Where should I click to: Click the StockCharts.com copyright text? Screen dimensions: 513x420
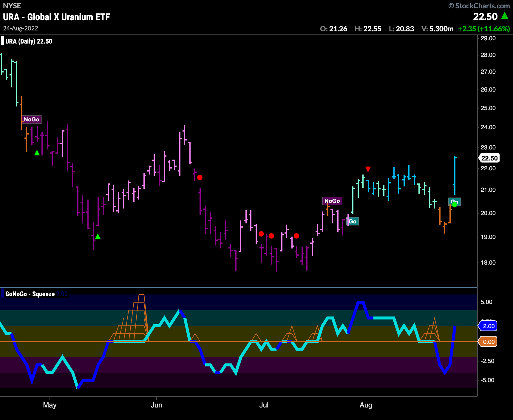tap(479, 6)
